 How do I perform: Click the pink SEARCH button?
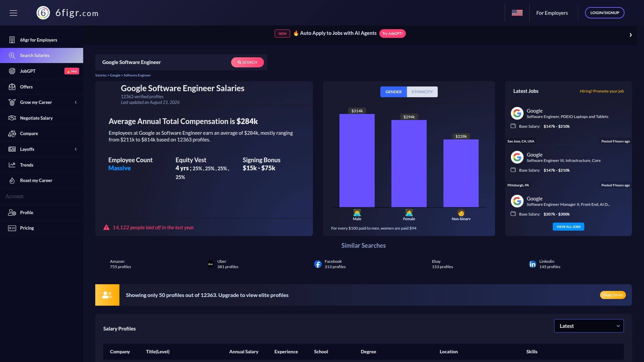247,62
